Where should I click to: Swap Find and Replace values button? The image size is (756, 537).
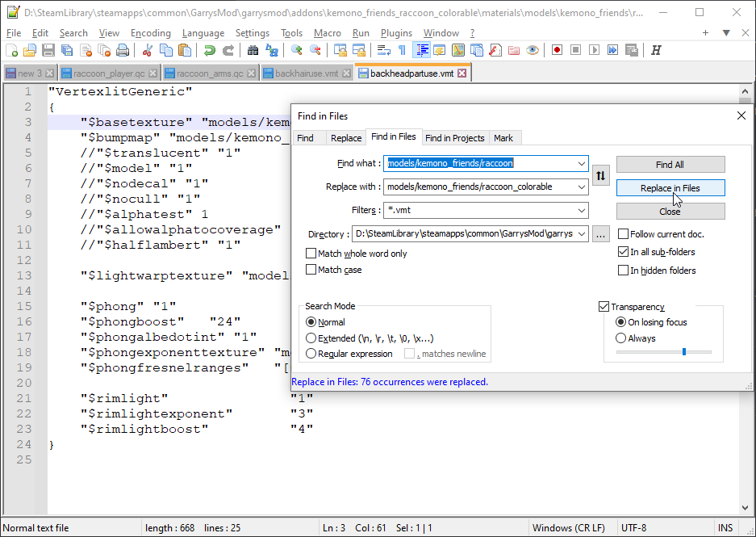[x=600, y=175]
